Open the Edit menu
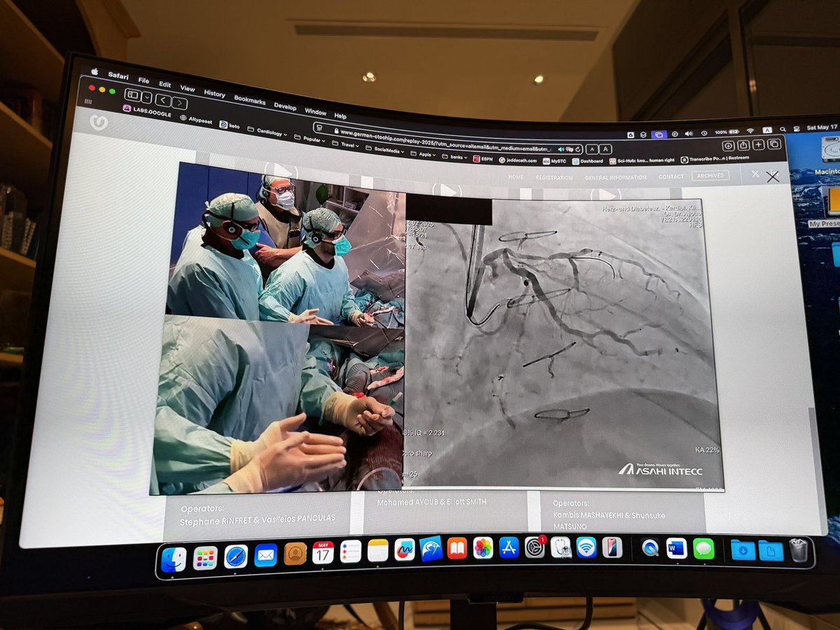 click(165, 84)
